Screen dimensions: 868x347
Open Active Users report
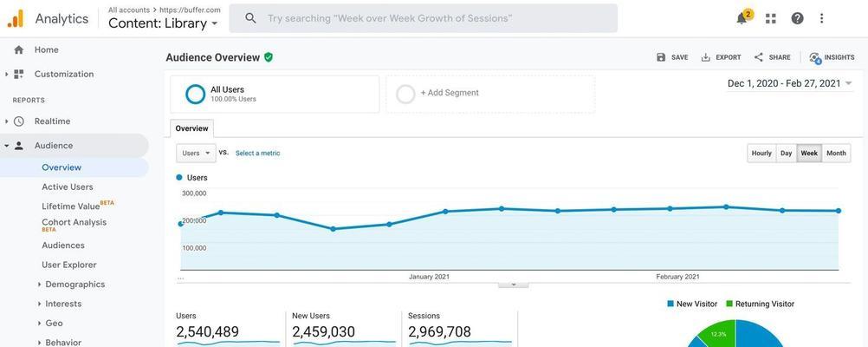point(68,187)
